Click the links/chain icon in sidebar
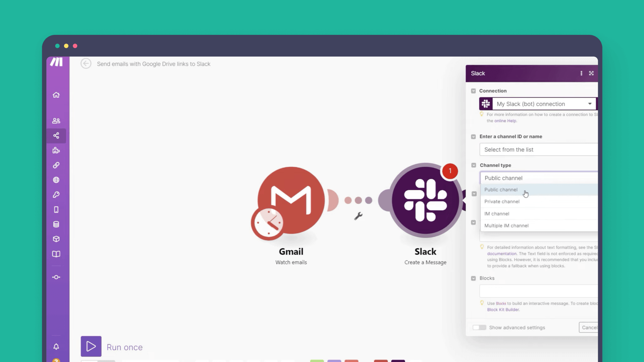This screenshot has width=644, height=362. click(x=56, y=165)
